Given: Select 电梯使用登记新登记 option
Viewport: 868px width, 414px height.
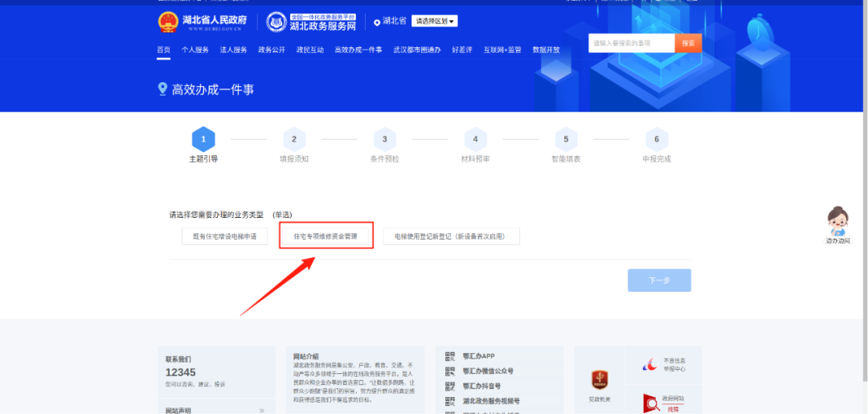Looking at the screenshot, I should (451, 236).
